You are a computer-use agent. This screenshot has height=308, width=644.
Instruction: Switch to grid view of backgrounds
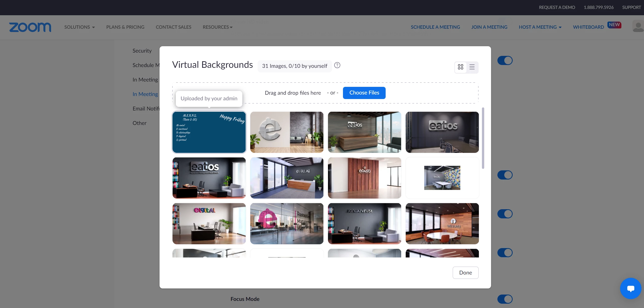click(x=461, y=67)
